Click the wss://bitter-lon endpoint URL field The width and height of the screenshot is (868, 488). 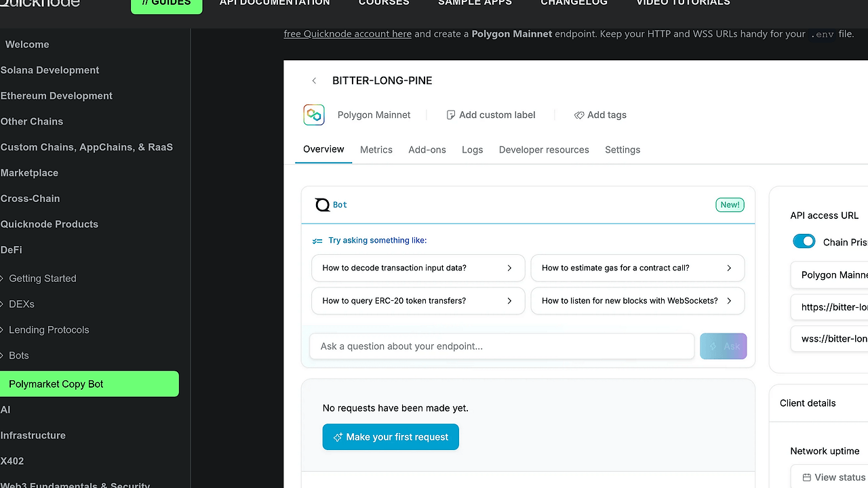[829, 339]
